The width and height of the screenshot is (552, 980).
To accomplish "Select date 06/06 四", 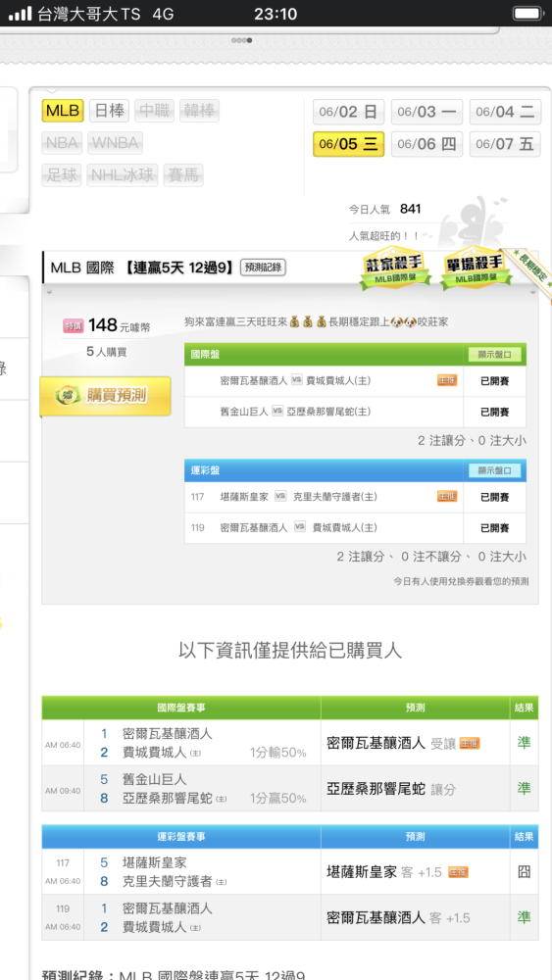I will [x=427, y=144].
